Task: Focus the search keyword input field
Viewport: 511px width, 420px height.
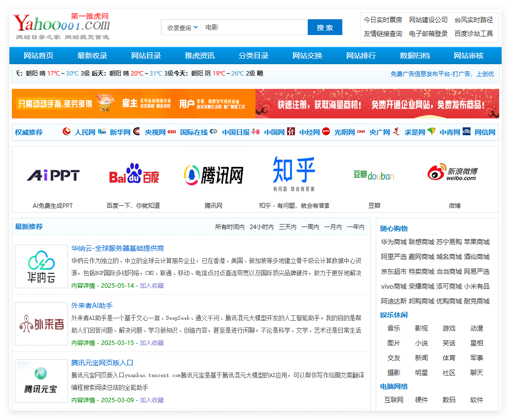Action: pyautogui.click(x=254, y=28)
